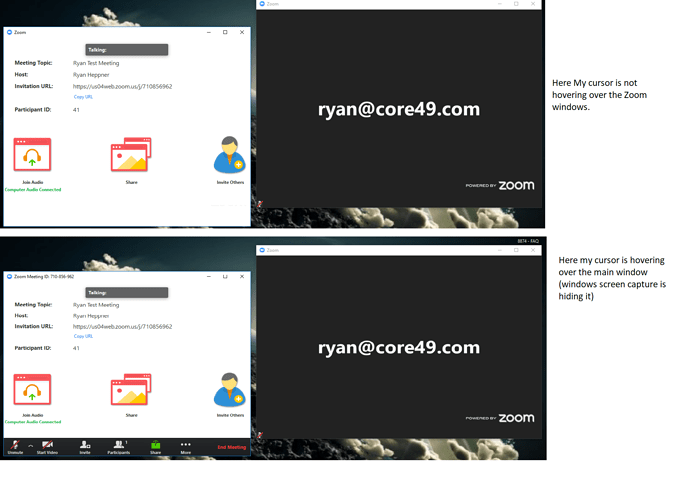The width and height of the screenshot is (682, 500).
Task: Click Unmute microphone icon in meeting toolbar
Action: [15, 445]
